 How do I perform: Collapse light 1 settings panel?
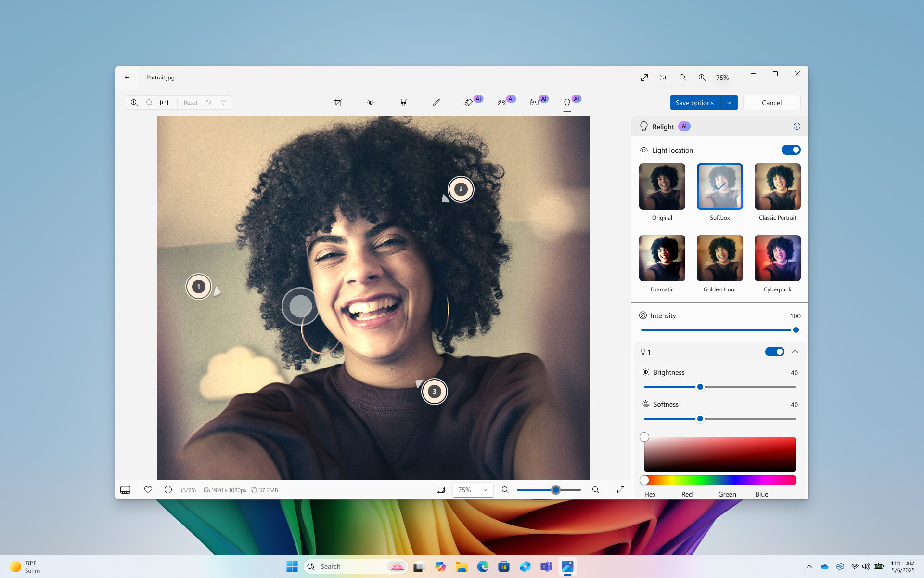796,352
